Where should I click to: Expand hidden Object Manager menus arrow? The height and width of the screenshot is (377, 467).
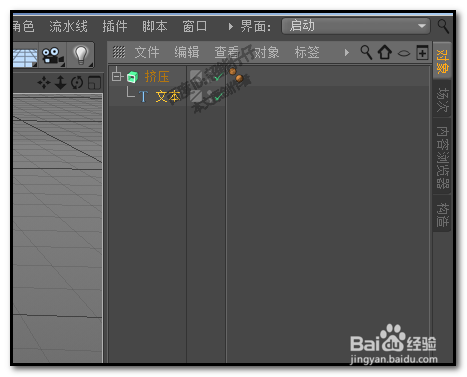coord(347,52)
